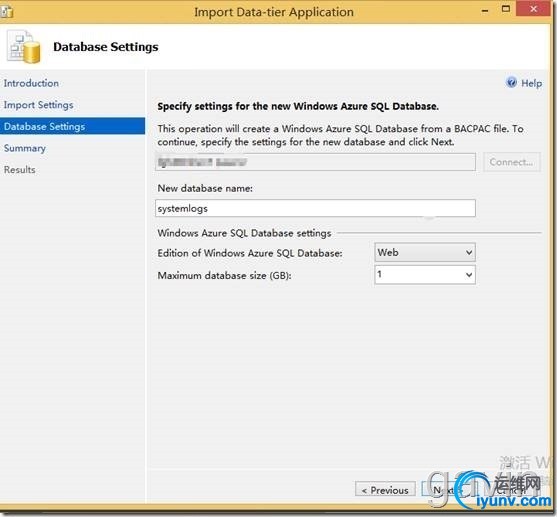Click the 'Maximum database size (GB):' label
The width and height of the screenshot is (557, 517).
click(224, 275)
